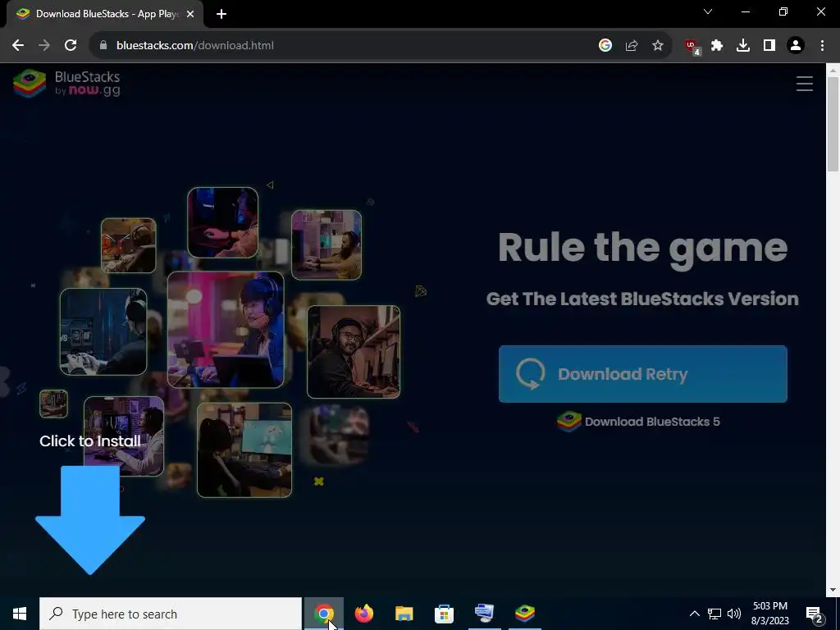Close the Download BlueStacks tab
The width and height of the screenshot is (840, 630).
click(x=190, y=14)
